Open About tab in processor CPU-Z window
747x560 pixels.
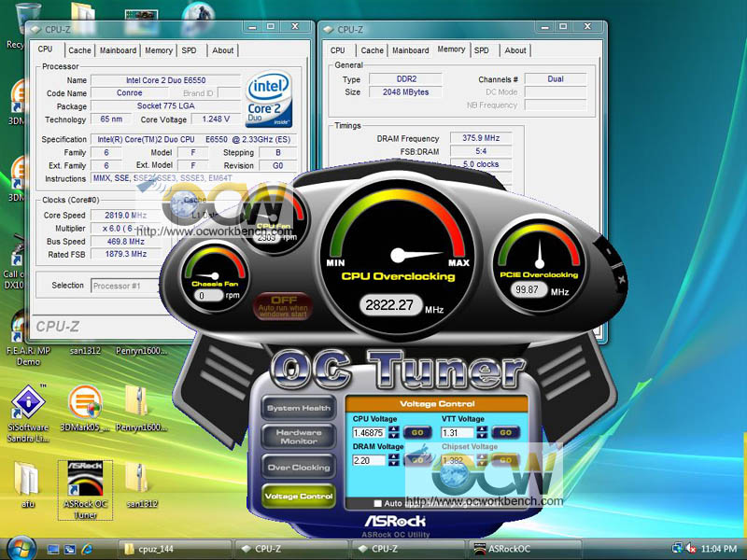point(223,50)
